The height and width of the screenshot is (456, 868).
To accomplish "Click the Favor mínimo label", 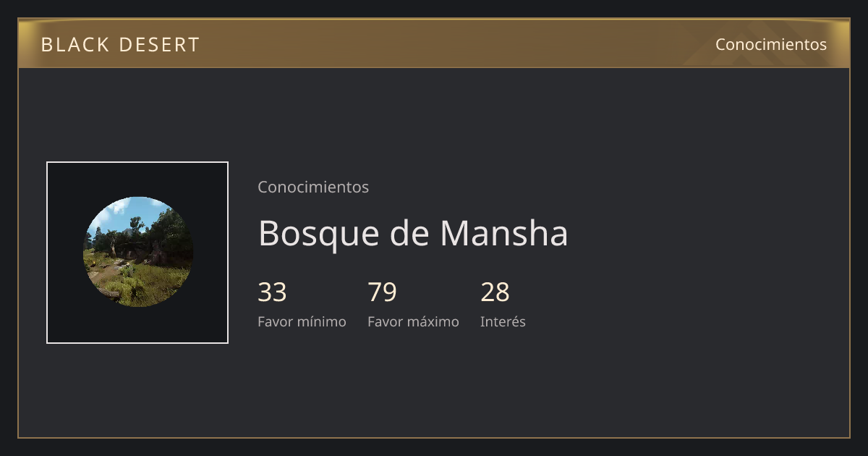I will coord(302,321).
